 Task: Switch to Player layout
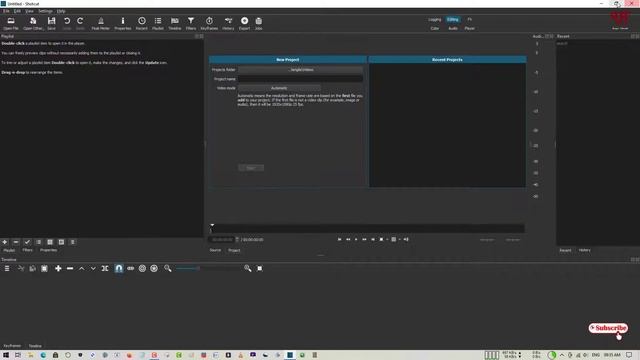click(x=469, y=29)
